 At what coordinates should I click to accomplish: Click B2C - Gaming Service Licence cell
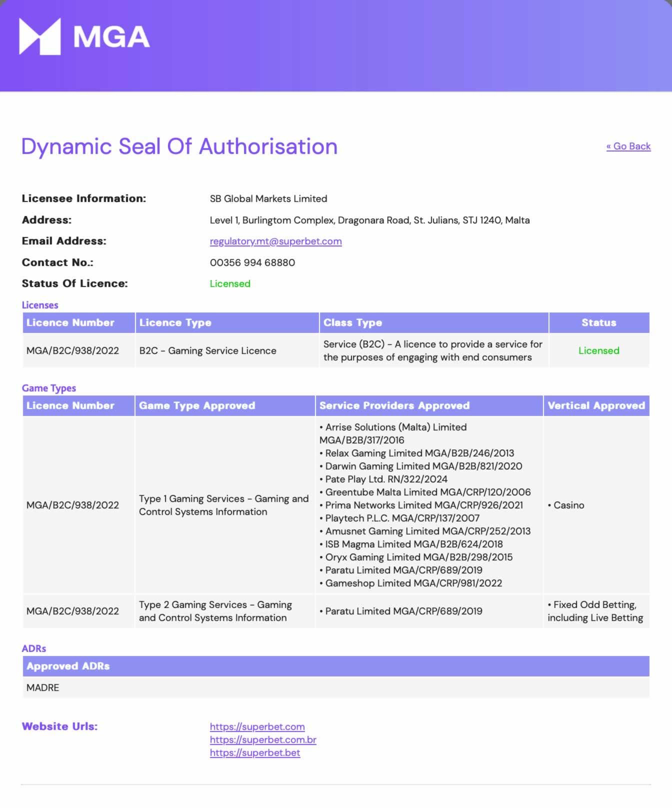pyautogui.click(x=227, y=350)
